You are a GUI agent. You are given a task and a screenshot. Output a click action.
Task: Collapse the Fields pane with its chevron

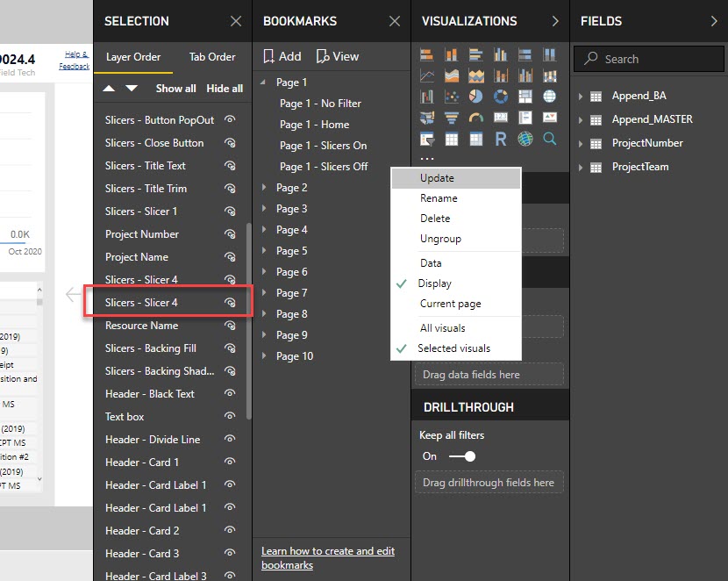coord(714,21)
